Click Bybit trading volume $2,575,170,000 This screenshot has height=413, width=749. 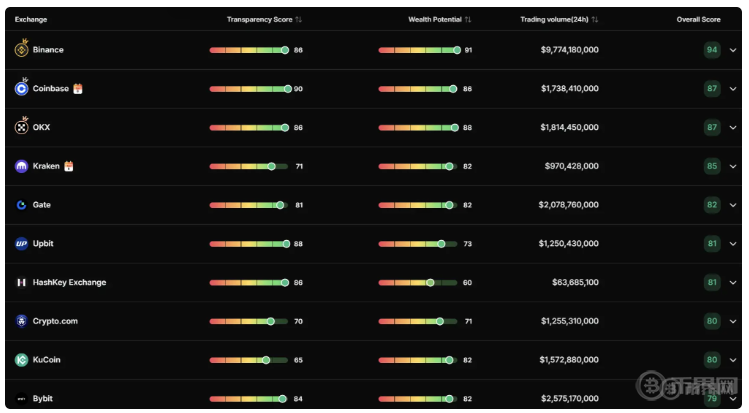tap(569, 398)
